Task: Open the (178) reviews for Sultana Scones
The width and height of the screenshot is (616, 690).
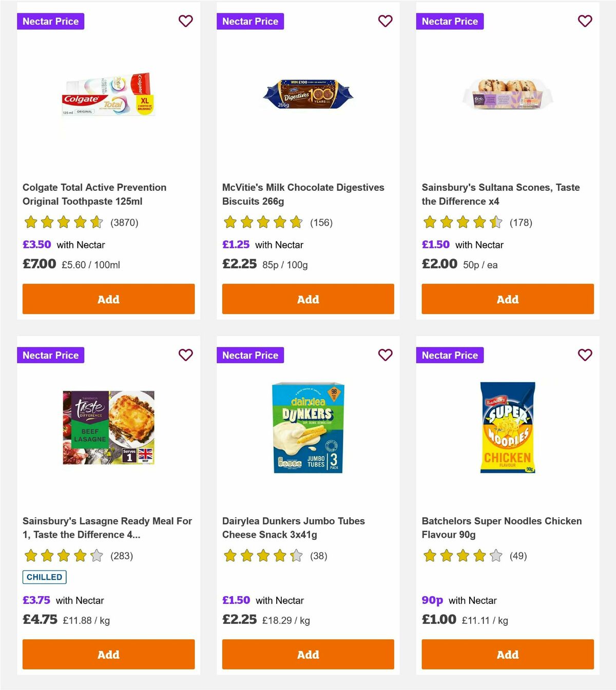Action: (521, 223)
